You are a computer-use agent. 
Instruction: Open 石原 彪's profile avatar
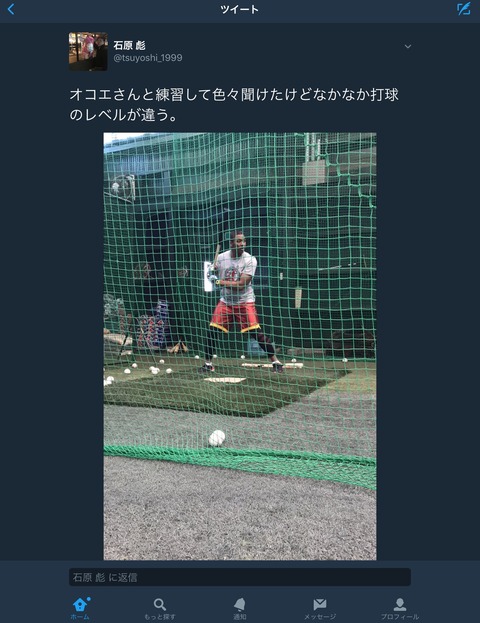tap(88, 52)
